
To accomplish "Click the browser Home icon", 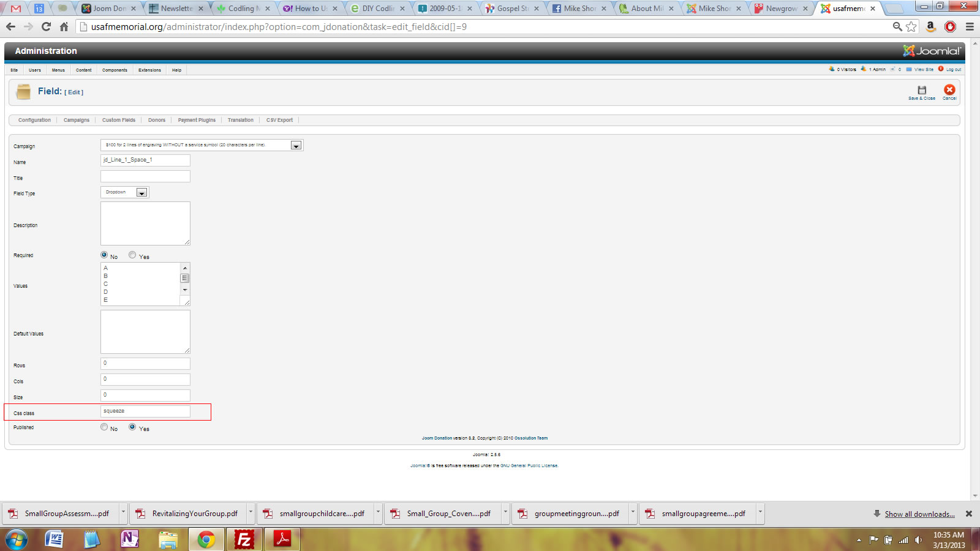I will click(x=64, y=26).
